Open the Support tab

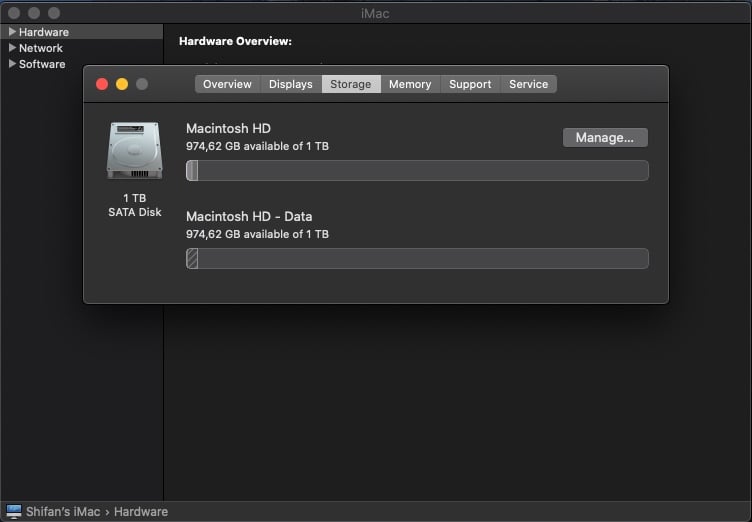[x=470, y=84]
